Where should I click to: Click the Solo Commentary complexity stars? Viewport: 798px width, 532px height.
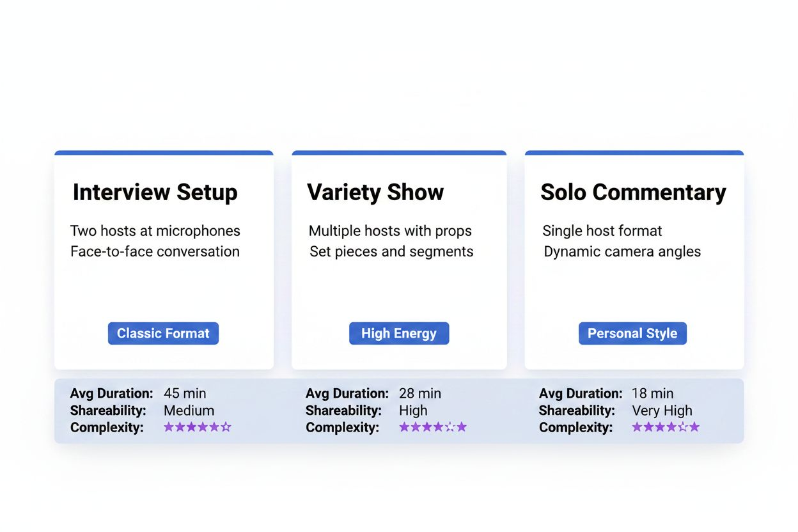point(666,426)
